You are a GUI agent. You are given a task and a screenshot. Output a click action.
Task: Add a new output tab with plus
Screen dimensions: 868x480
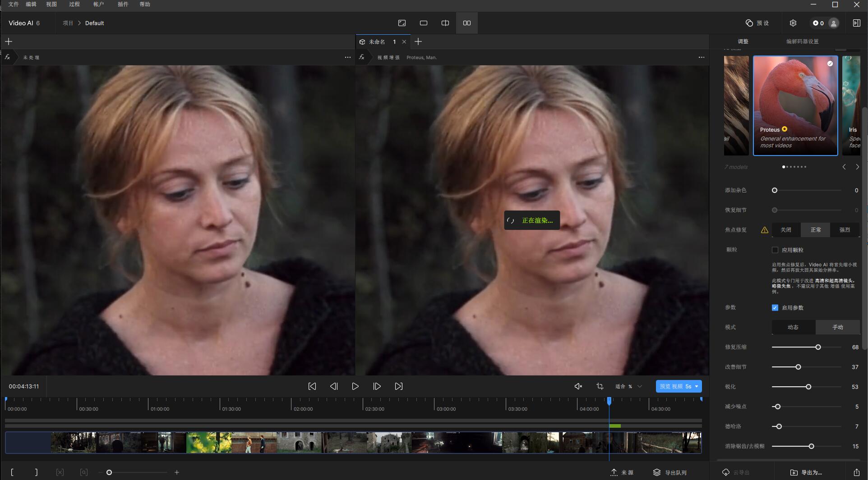pos(418,41)
